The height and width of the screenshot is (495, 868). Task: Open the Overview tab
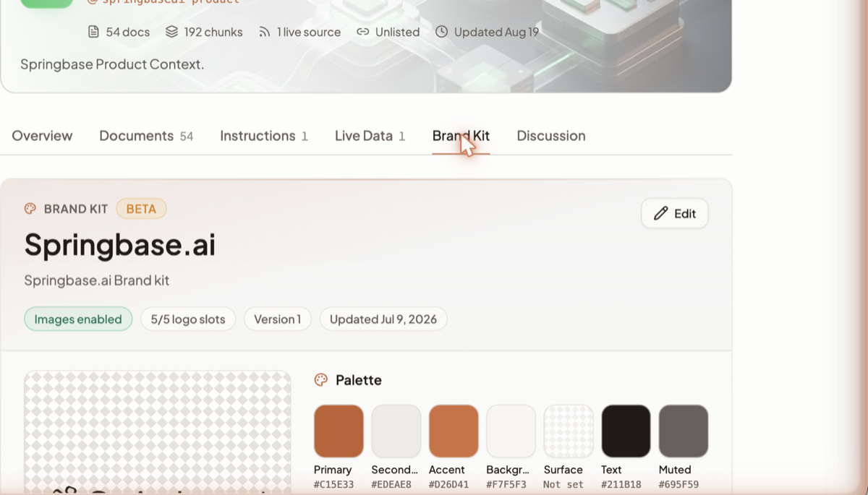point(42,136)
